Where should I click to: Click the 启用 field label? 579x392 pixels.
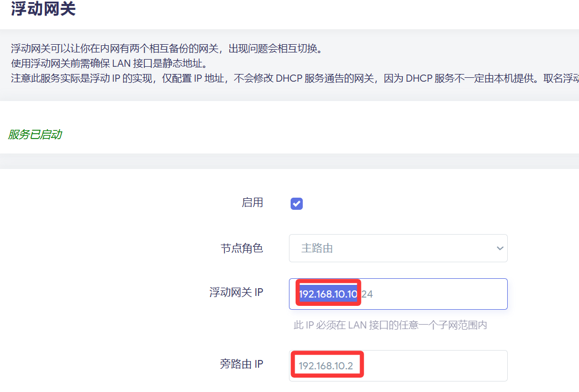pyautogui.click(x=252, y=203)
